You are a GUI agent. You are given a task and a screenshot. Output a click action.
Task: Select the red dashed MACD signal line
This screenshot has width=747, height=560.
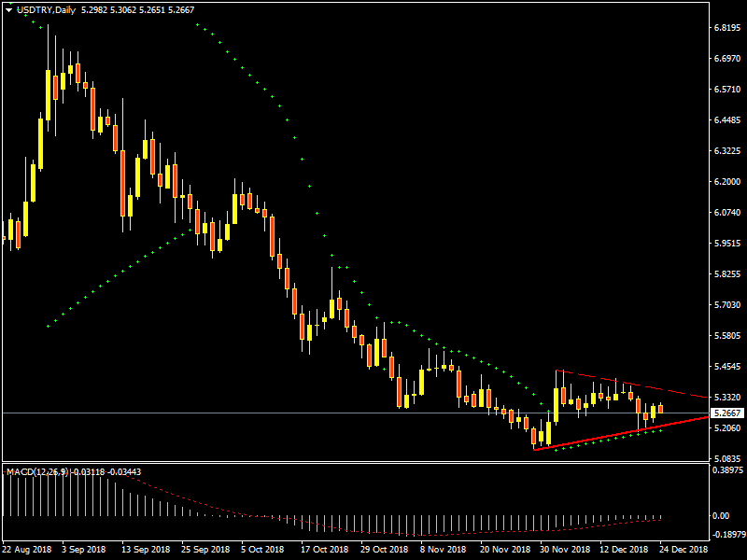pos(187,500)
